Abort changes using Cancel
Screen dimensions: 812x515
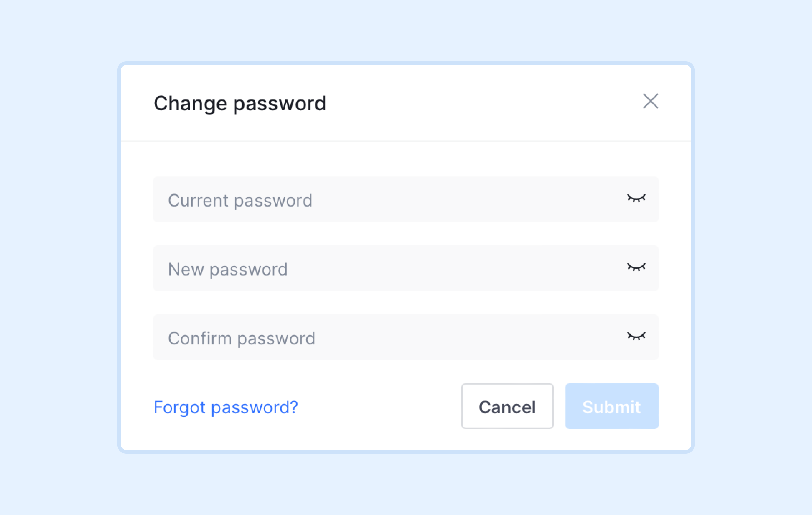(x=507, y=406)
